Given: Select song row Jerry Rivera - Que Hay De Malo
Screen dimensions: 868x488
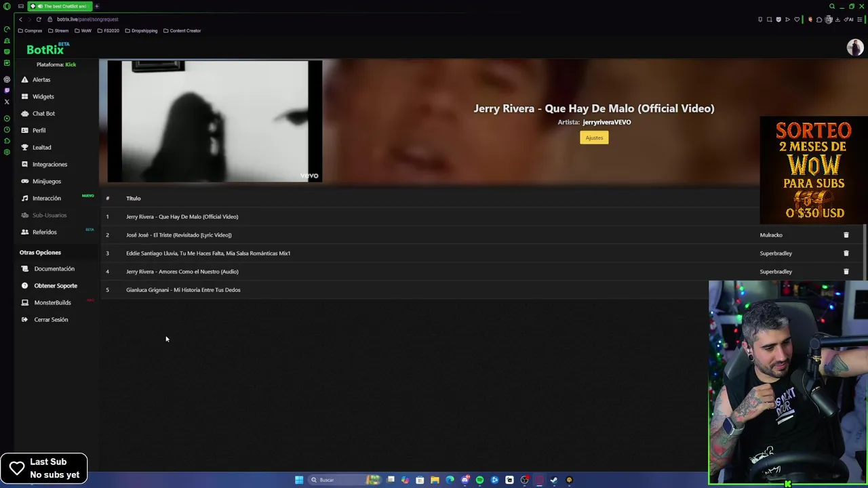Looking at the screenshot, I should [x=182, y=217].
